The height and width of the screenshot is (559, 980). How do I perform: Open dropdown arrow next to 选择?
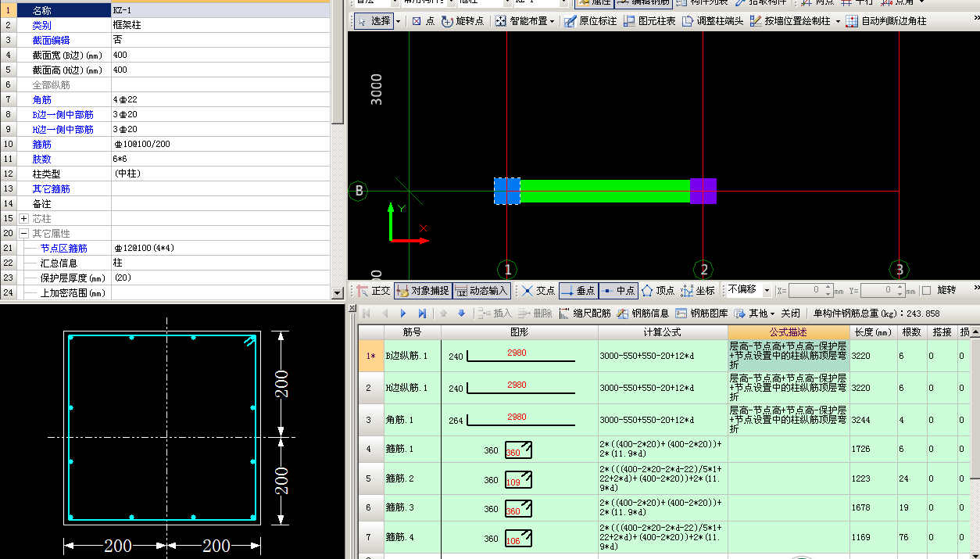398,21
